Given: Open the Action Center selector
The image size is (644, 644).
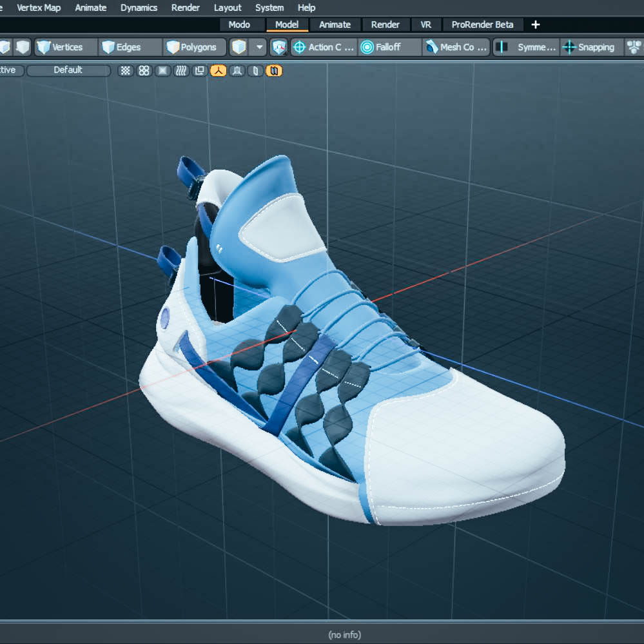Looking at the screenshot, I should click(x=322, y=47).
